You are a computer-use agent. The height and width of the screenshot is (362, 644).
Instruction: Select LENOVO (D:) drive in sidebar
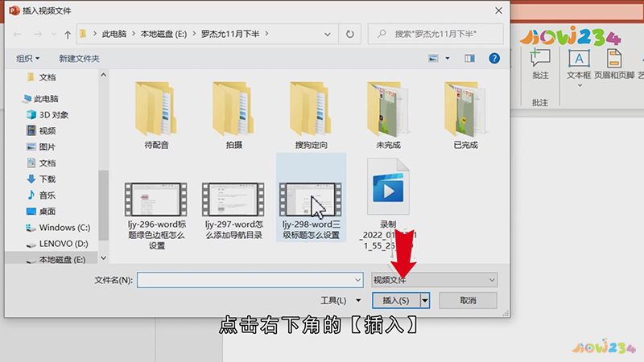tap(57, 244)
